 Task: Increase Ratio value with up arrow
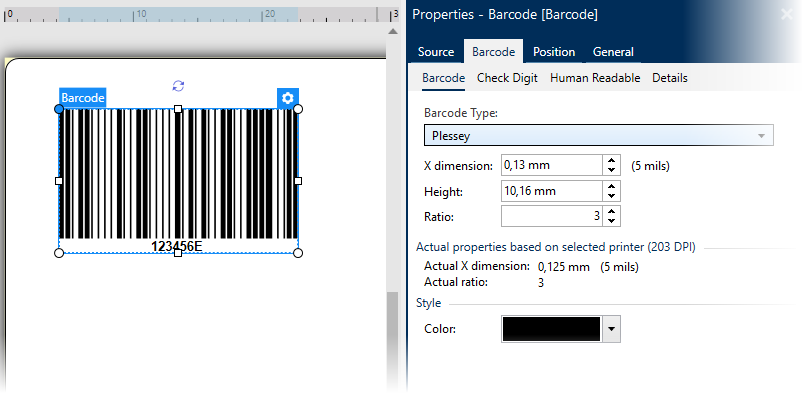tap(611, 211)
